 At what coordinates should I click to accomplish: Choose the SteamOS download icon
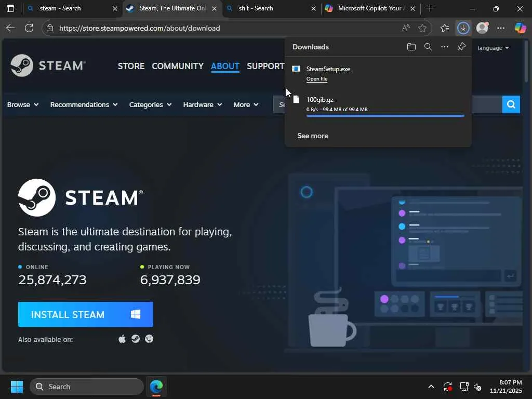point(136,339)
